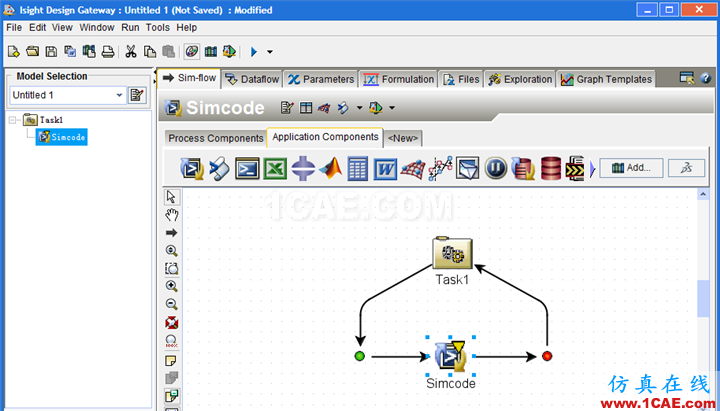Select the OS Command terminal component
Viewport: 720px width, 411px height.
click(x=247, y=169)
